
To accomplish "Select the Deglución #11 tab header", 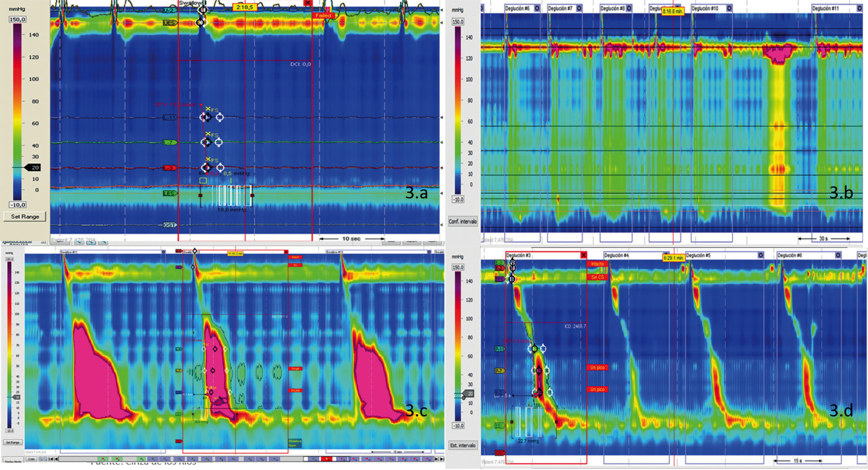I will 826,8.
